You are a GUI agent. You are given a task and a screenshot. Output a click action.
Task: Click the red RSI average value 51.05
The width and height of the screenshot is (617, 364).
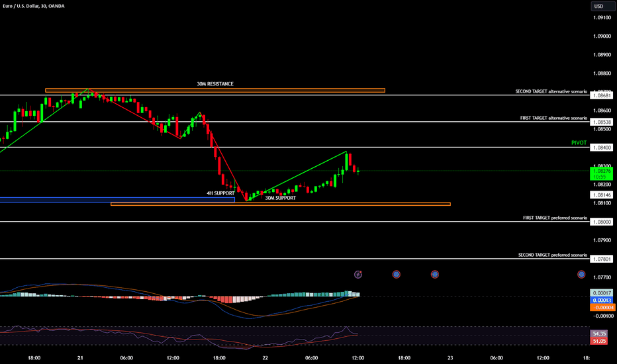point(599,341)
